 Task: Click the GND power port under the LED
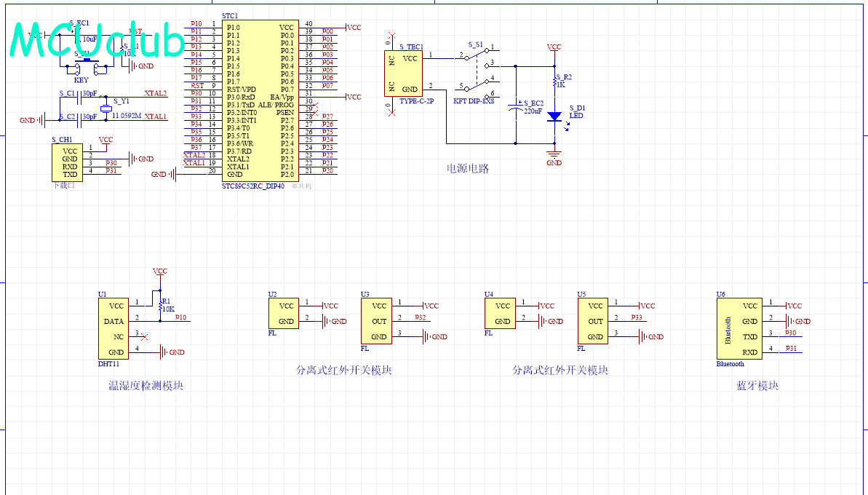pyautogui.click(x=554, y=157)
